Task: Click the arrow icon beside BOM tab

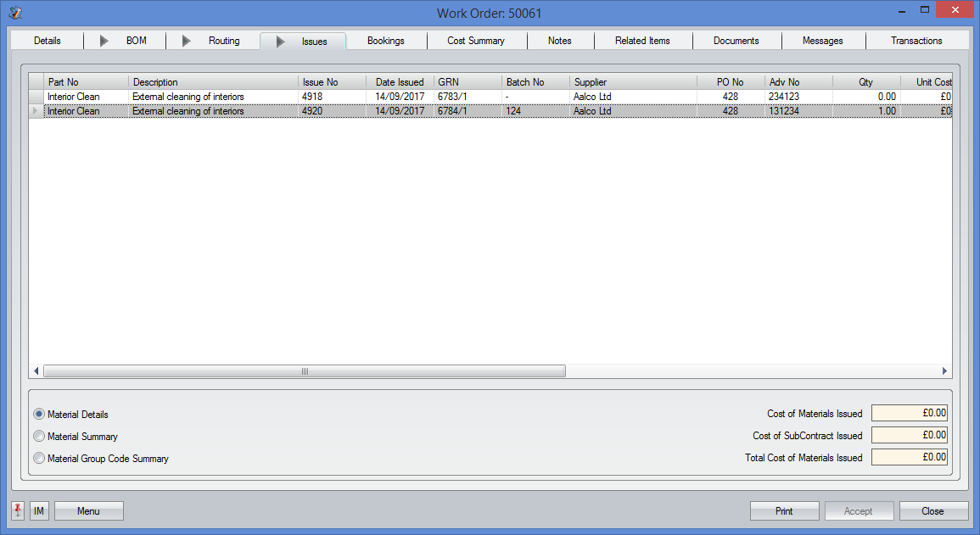Action: [104, 41]
